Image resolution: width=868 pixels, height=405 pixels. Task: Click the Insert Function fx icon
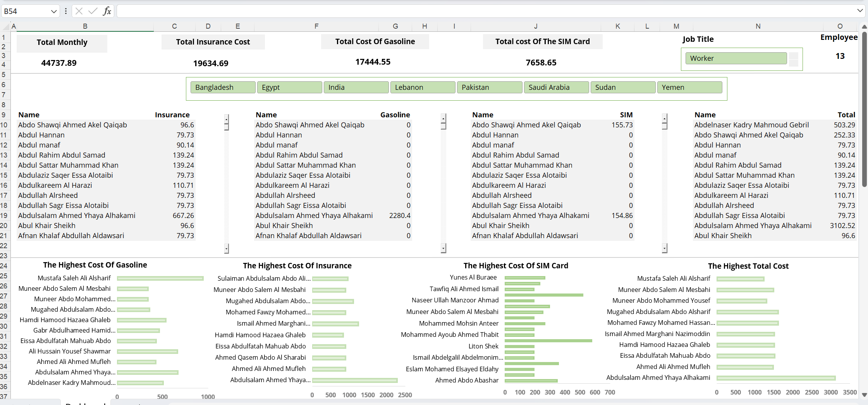107,11
